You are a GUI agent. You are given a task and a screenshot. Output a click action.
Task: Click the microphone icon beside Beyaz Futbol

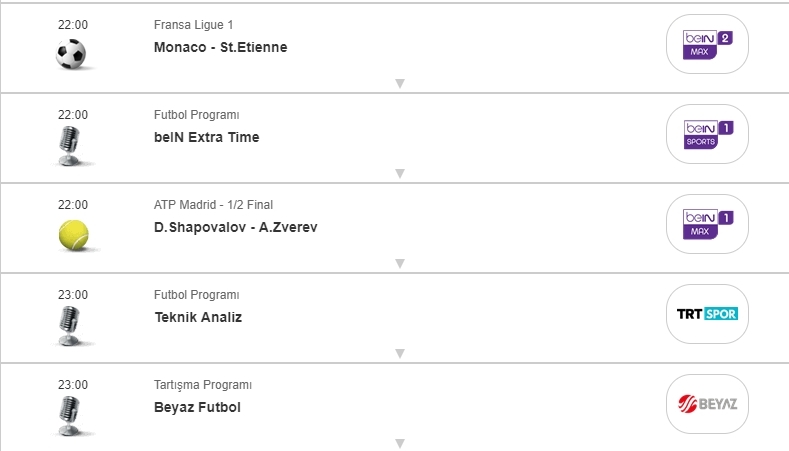[x=69, y=414]
